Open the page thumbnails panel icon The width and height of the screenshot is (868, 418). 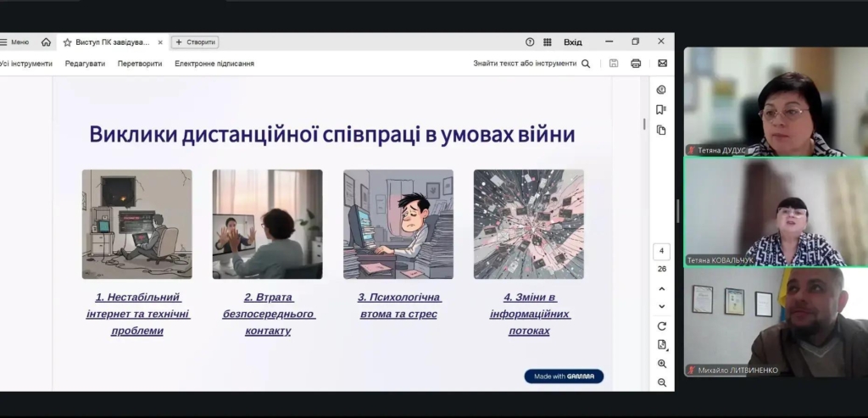[661, 130]
